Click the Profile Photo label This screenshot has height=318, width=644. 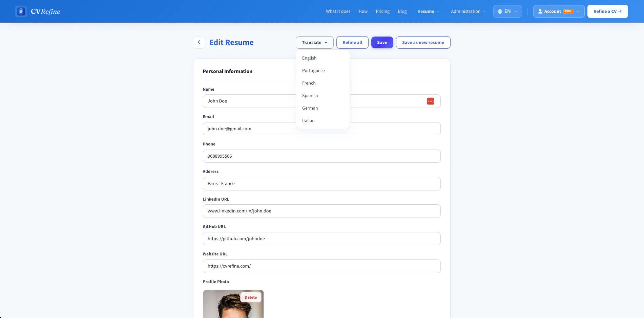click(216, 282)
